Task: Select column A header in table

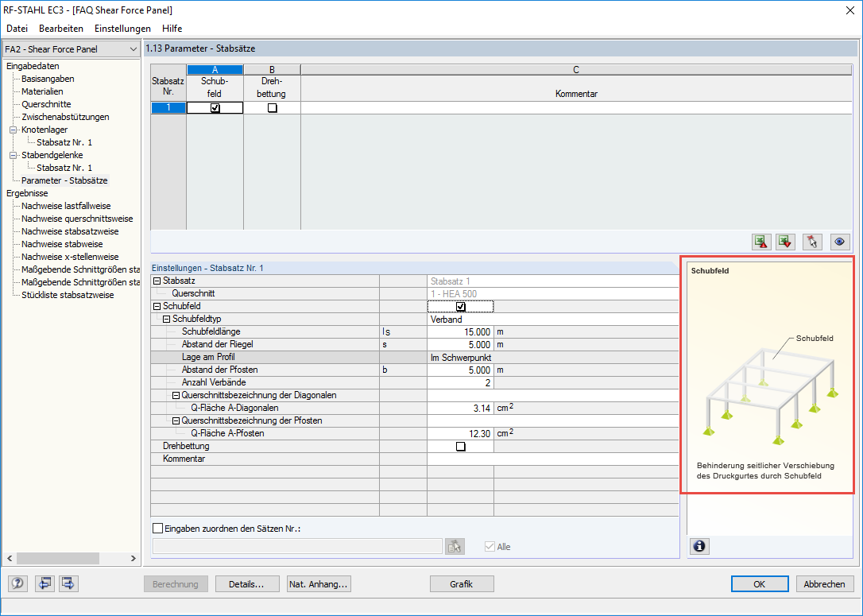Action: click(215, 69)
